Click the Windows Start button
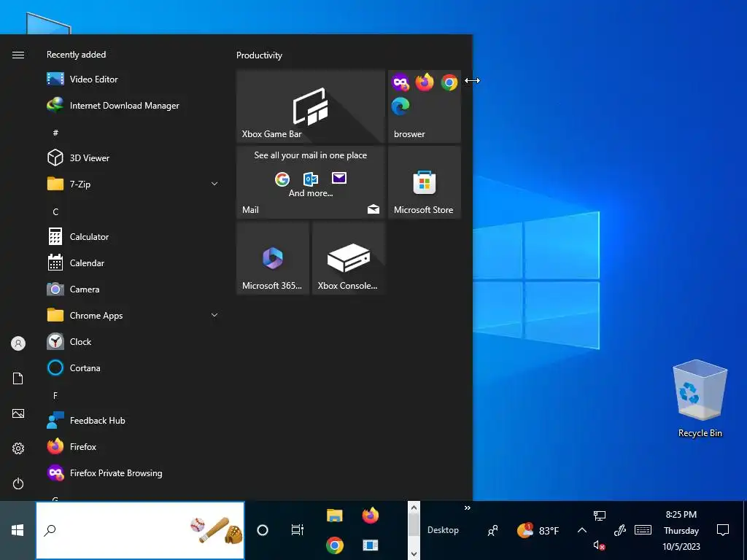 pyautogui.click(x=18, y=530)
